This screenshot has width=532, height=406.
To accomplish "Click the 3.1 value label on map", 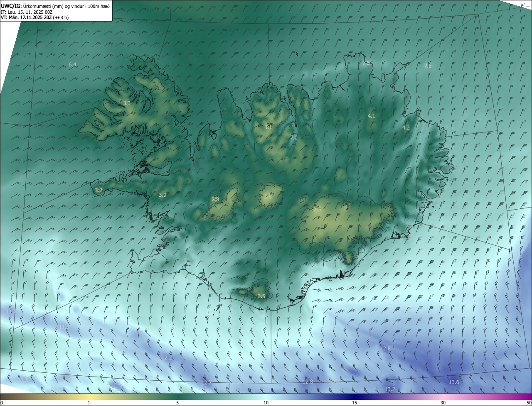I will pos(268,127).
